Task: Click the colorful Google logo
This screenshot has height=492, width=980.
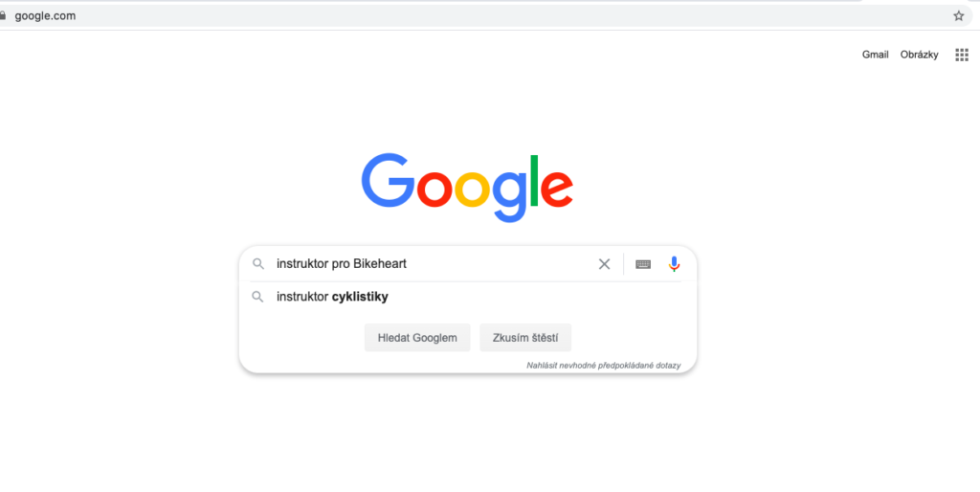Action: click(467, 187)
